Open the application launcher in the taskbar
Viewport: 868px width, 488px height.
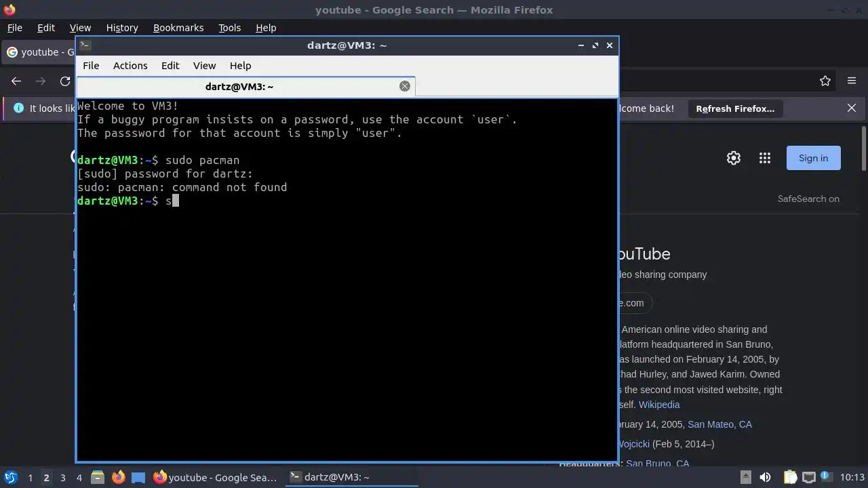tap(10, 477)
